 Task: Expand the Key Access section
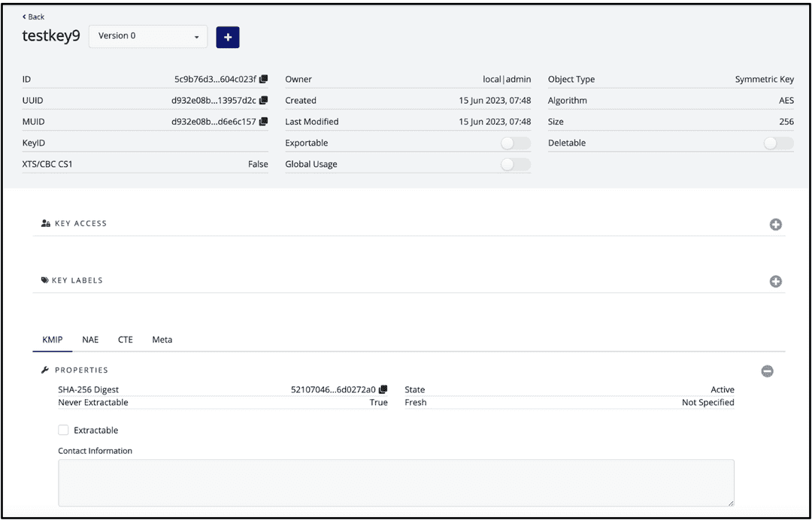point(775,224)
